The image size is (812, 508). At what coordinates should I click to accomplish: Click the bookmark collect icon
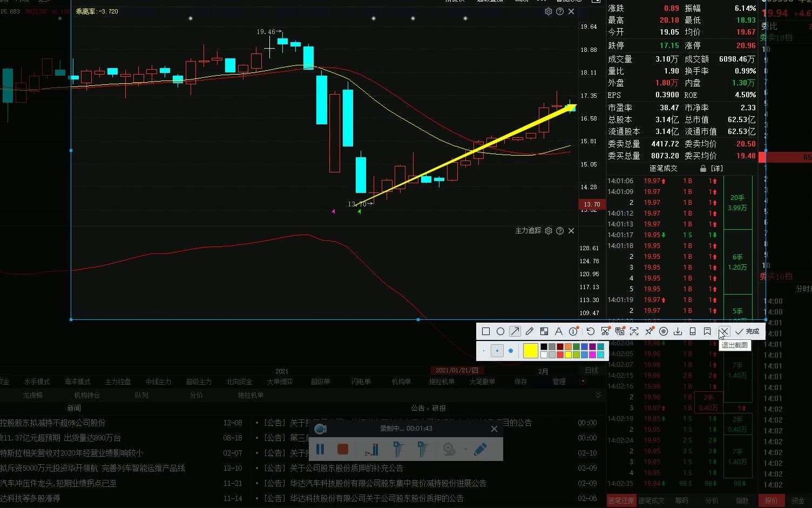tap(707, 331)
